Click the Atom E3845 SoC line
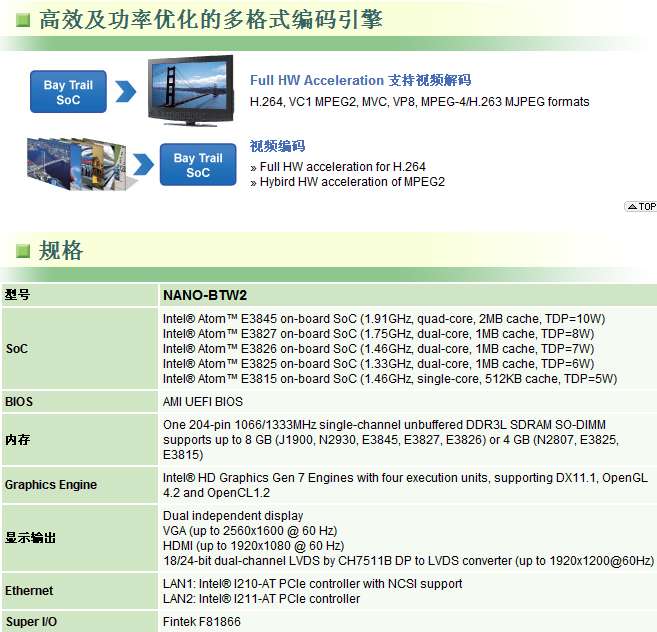This screenshot has height=632, width=657. coord(384,319)
